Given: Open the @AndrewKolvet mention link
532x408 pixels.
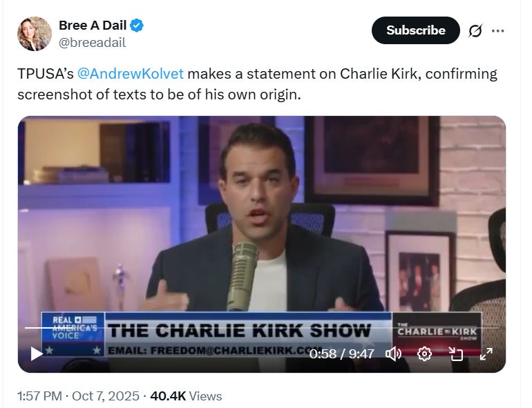Looking at the screenshot, I should (x=131, y=74).
